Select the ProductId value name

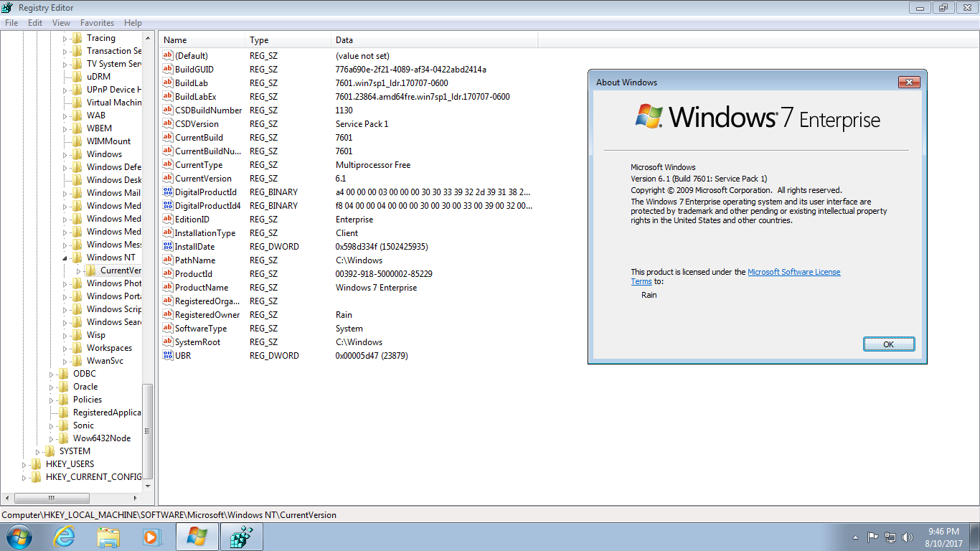click(x=194, y=274)
